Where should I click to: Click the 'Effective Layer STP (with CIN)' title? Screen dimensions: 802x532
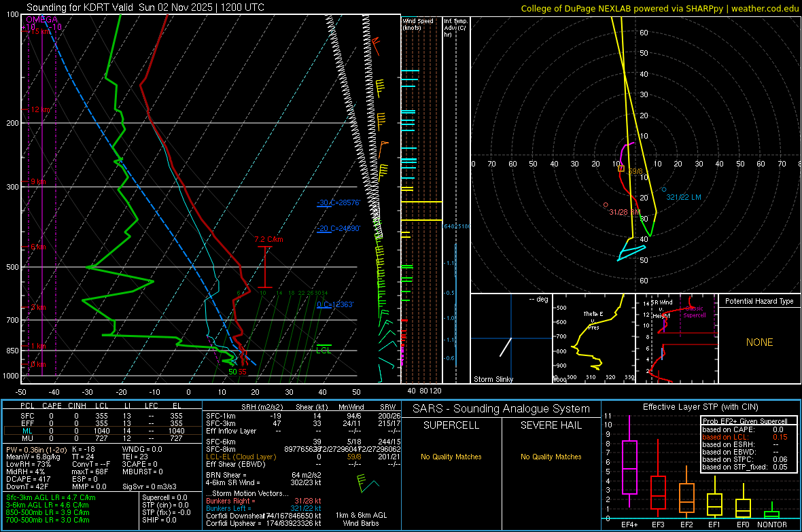click(x=700, y=407)
